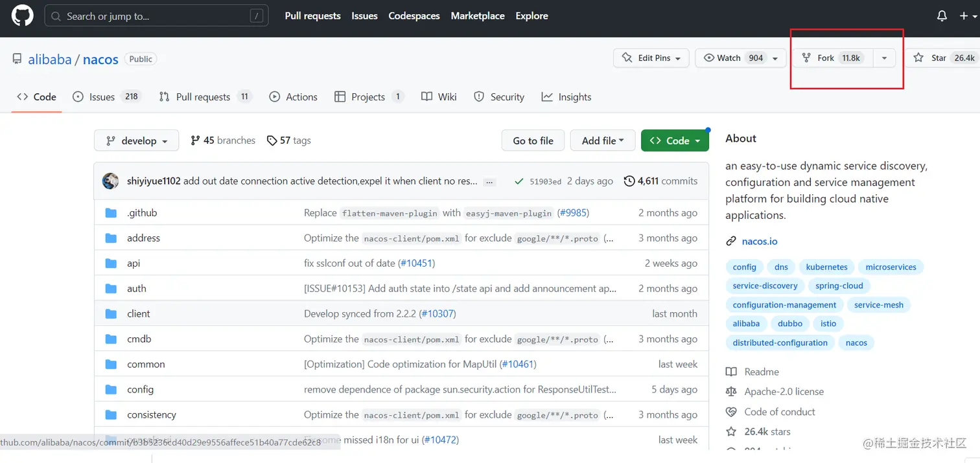The height and width of the screenshot is (463, 980).
Task: Click the 26.4k stars star icon
Action: 731,431
